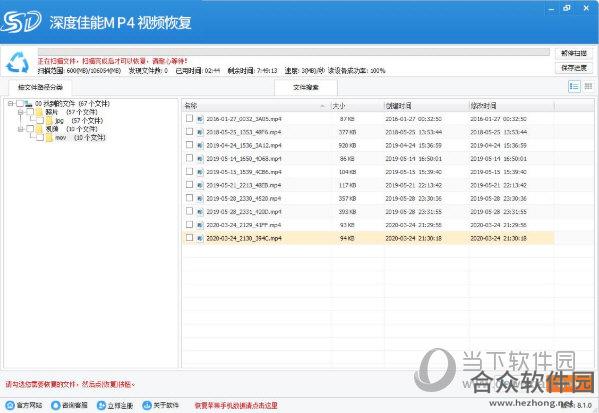Click the blue recycle scan status icon
The image size is (599, 413).
click(18, 62)
